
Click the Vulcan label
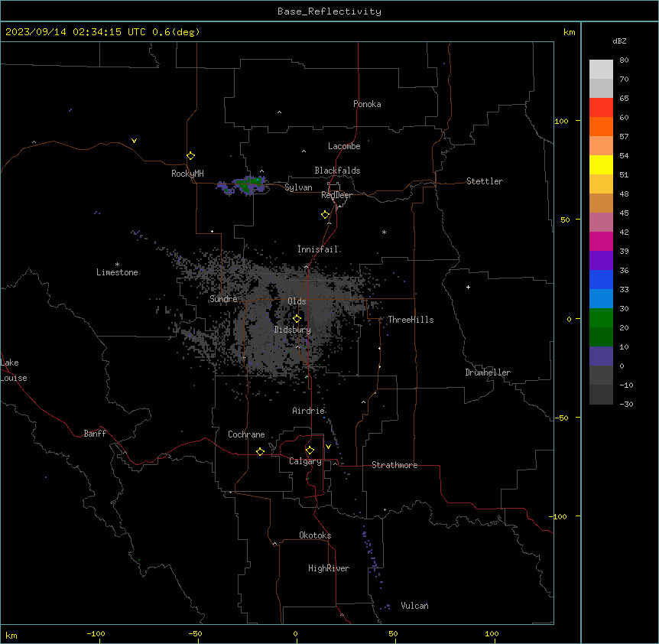(x=414, y=606)
